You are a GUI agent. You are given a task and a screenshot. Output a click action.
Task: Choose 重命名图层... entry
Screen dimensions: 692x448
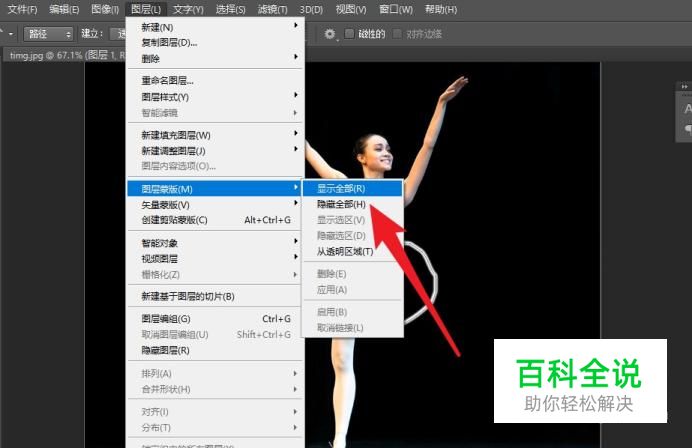coord(215,81)
